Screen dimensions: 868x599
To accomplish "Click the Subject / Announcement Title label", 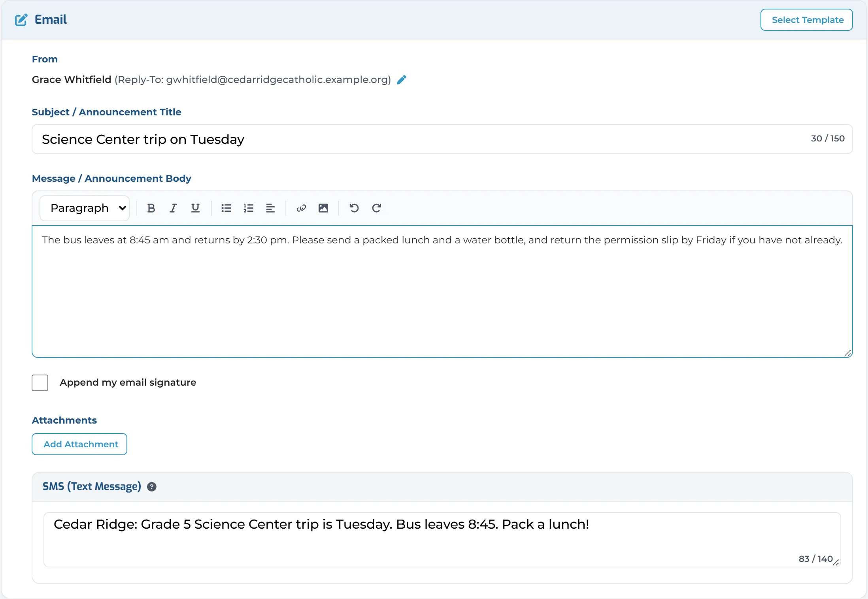I will click(x=107, y=112).
